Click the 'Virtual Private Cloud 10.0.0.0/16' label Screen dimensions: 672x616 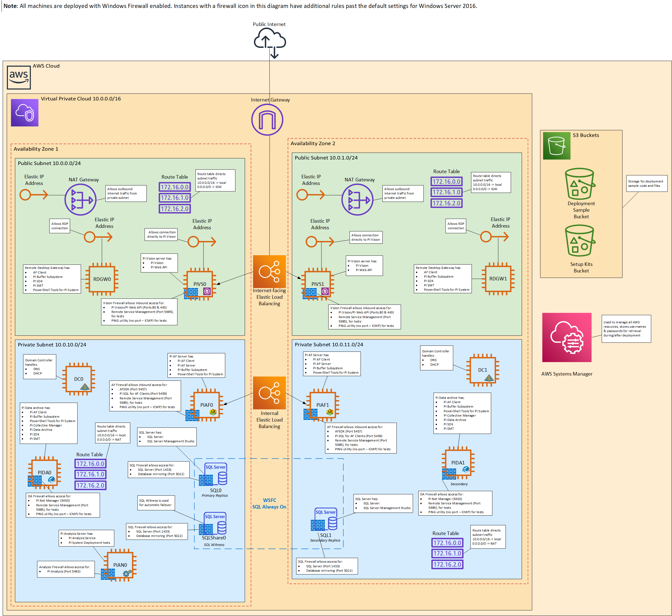[81, 99]
